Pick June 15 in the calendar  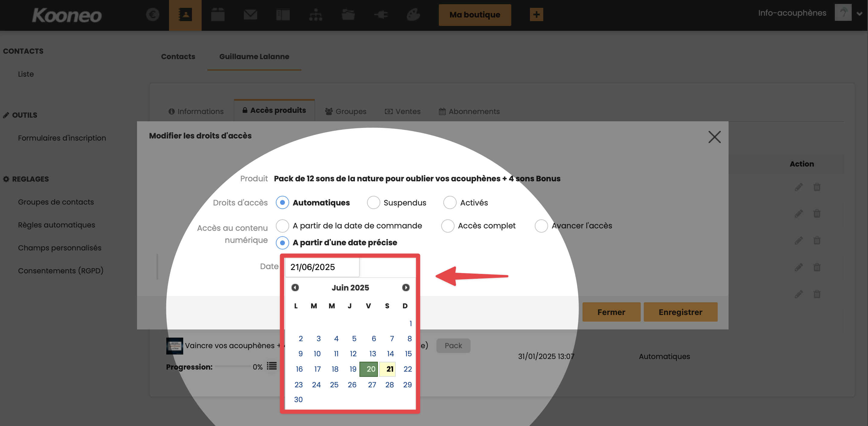coord(408,354)
